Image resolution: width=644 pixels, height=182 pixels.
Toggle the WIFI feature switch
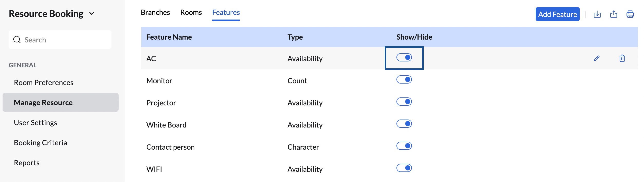(404, 168)
